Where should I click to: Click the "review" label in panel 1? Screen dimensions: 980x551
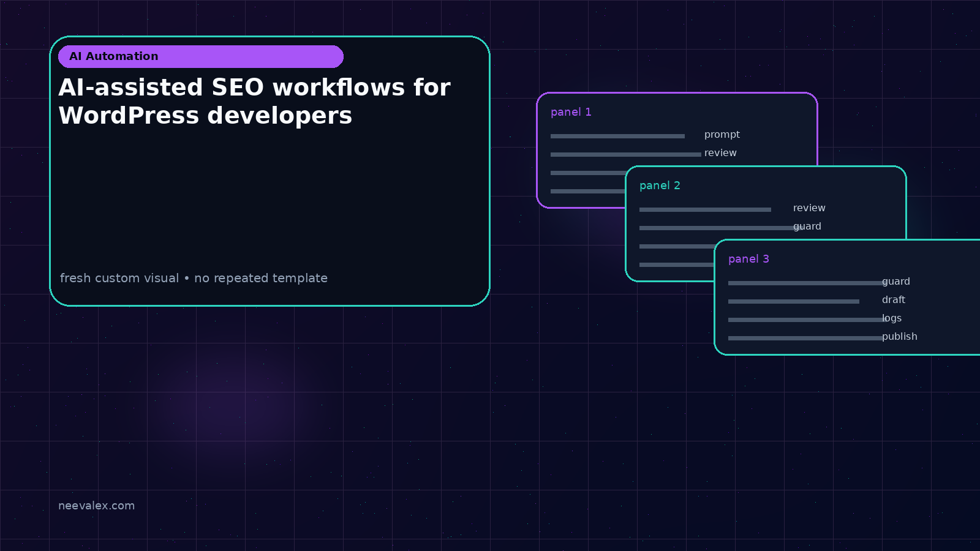tap(720, 153)
